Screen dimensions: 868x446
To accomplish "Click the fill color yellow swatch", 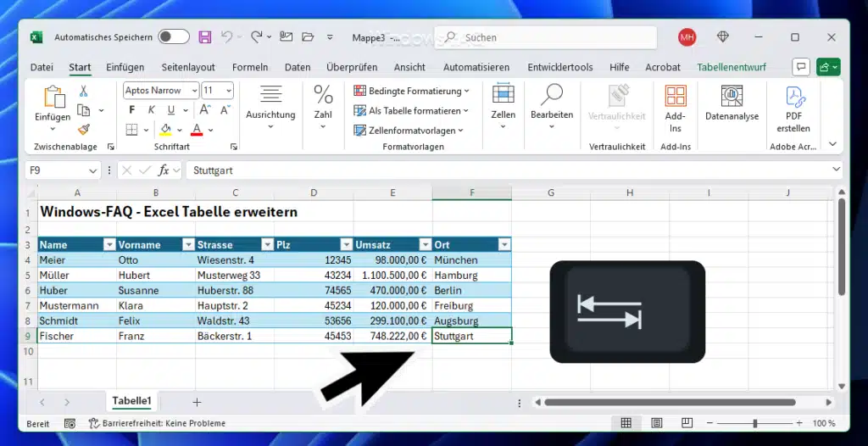I will [x=165, y=131].
